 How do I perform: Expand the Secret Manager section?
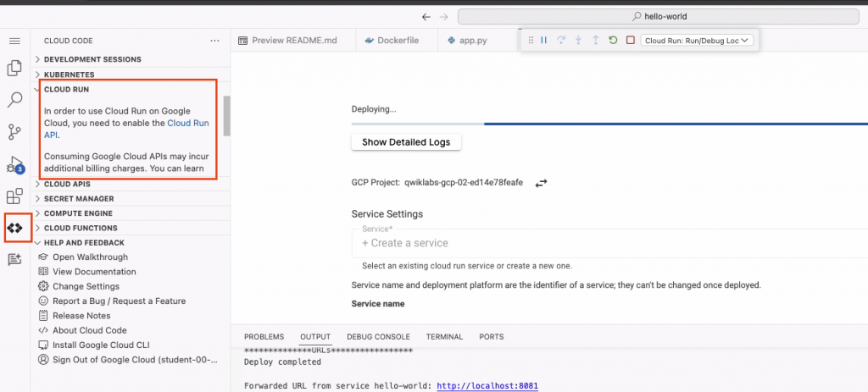pos(79,199)
